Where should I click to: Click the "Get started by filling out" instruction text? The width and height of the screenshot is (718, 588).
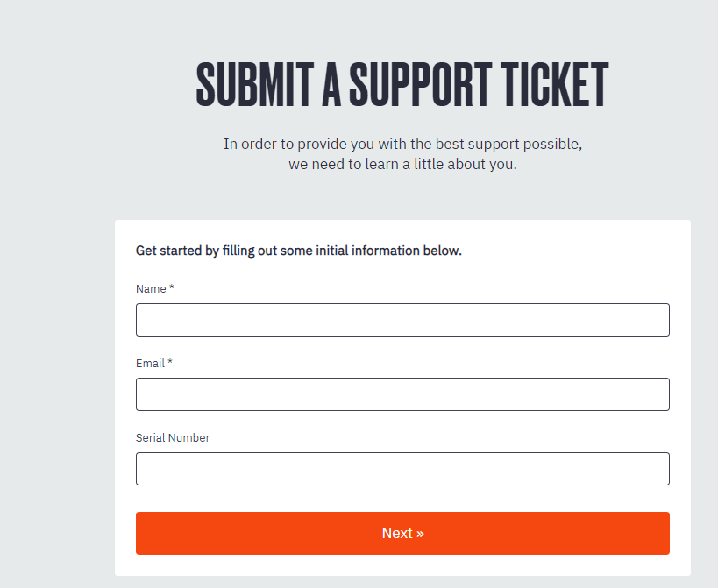pyautogui.click(x=299, y=251)
